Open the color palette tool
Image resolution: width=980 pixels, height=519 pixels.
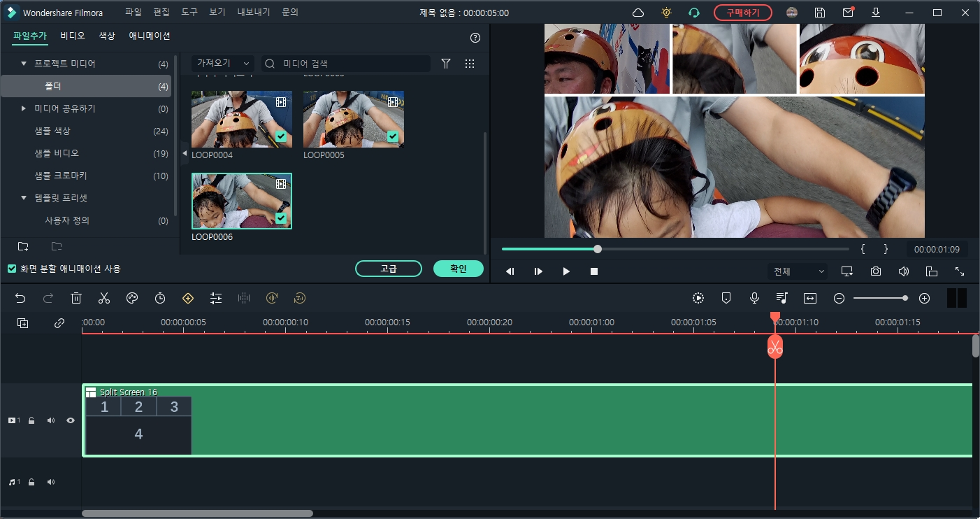coord(132,299)
